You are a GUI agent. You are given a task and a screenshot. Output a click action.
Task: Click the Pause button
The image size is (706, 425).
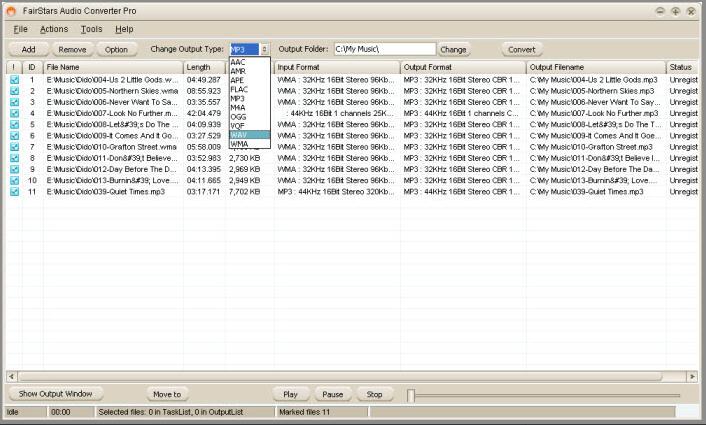pos(332,394)
